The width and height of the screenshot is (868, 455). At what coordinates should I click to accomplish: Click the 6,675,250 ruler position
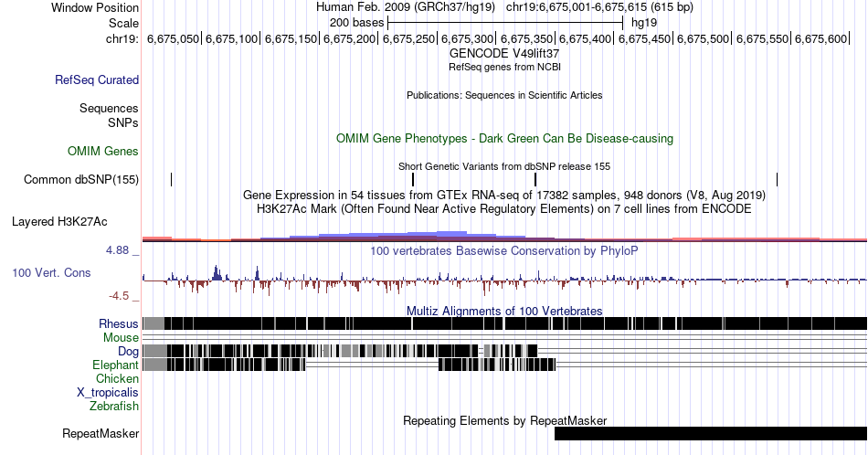pos(409,38)
